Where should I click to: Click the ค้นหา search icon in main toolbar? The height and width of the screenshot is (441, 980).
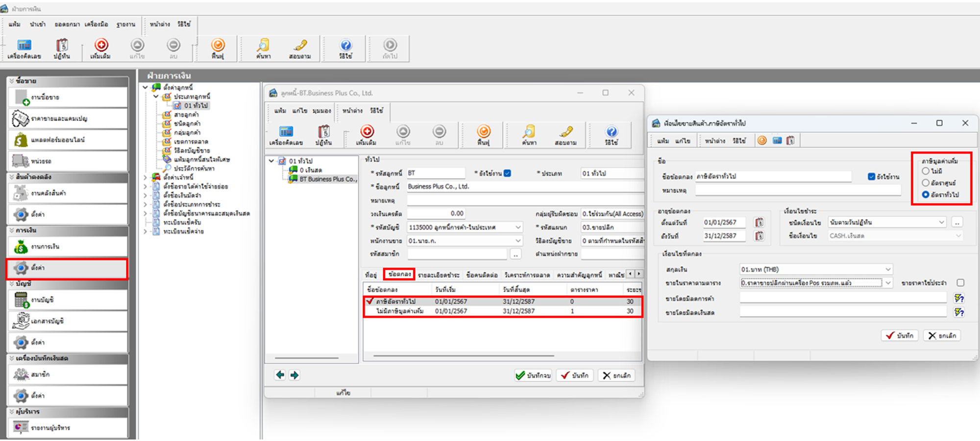click(x=263, y=48)
